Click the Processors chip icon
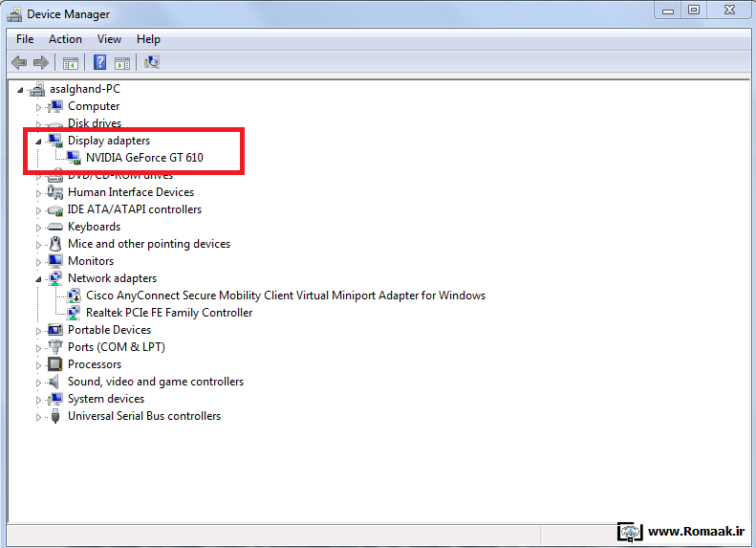 coord(55,364)
